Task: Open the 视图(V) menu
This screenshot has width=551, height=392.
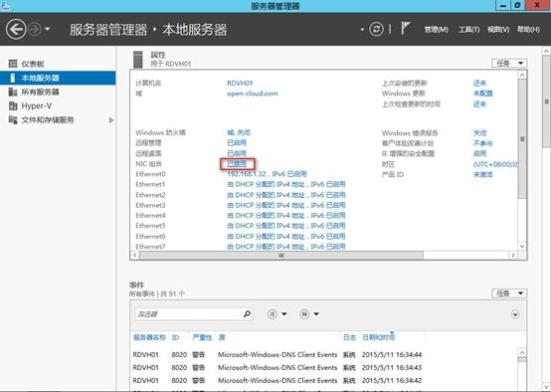Action: [498, 30]
